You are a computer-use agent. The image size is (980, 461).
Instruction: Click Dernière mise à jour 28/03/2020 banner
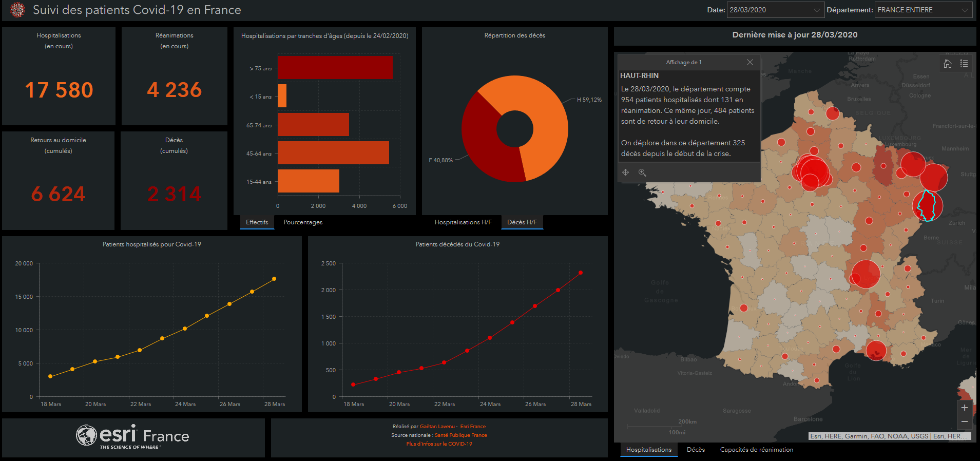(x=795, y=35)
